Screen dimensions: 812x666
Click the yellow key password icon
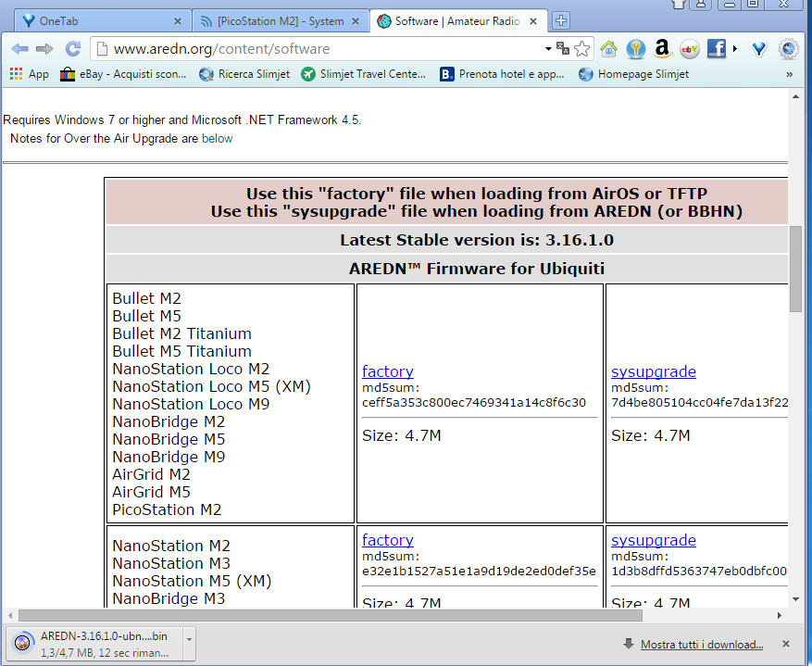(635, 49)
